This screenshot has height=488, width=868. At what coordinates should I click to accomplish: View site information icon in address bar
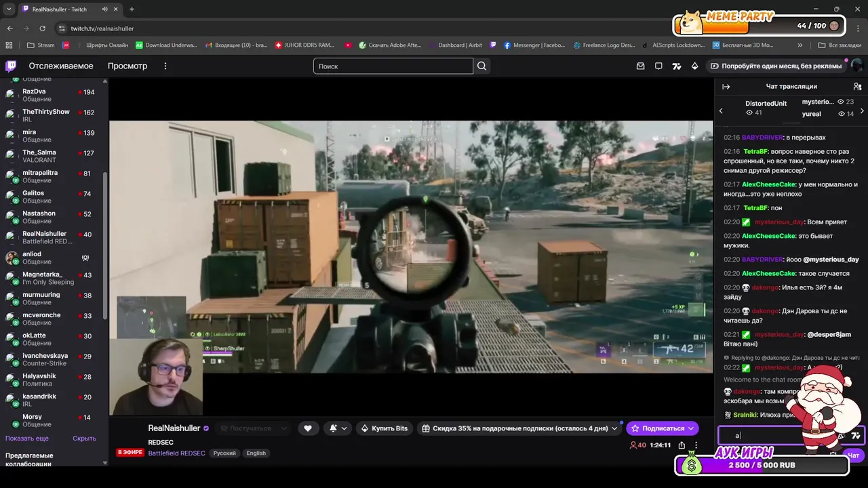62,28
